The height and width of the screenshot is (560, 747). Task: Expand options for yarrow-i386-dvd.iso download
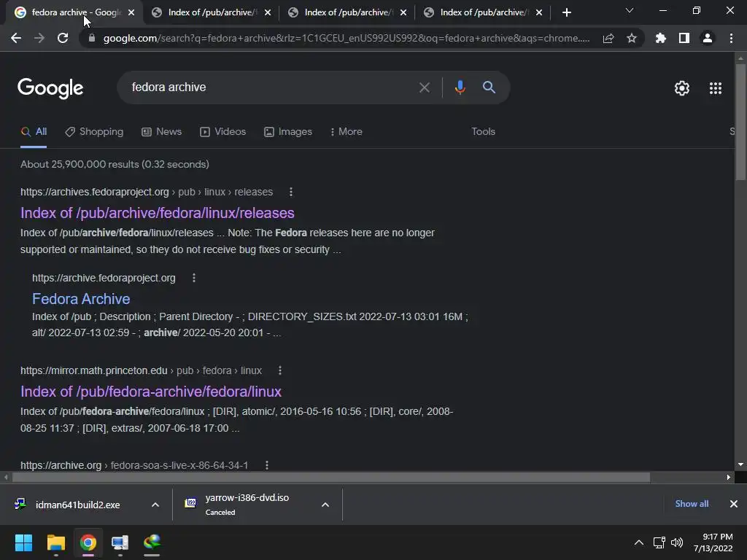pyautogui.click(x=325, y=505)
